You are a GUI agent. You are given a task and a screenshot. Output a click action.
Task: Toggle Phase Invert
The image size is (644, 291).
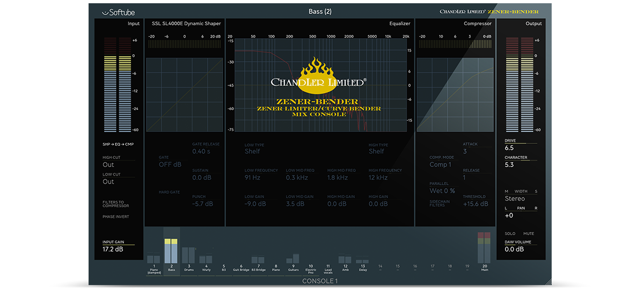(x=116, y=217)
